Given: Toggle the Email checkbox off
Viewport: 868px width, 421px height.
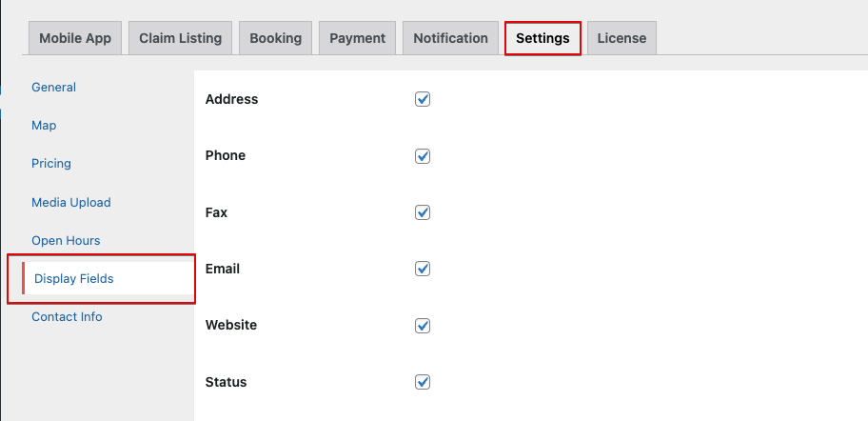Looking at the screenshot, I should (423, 269).
